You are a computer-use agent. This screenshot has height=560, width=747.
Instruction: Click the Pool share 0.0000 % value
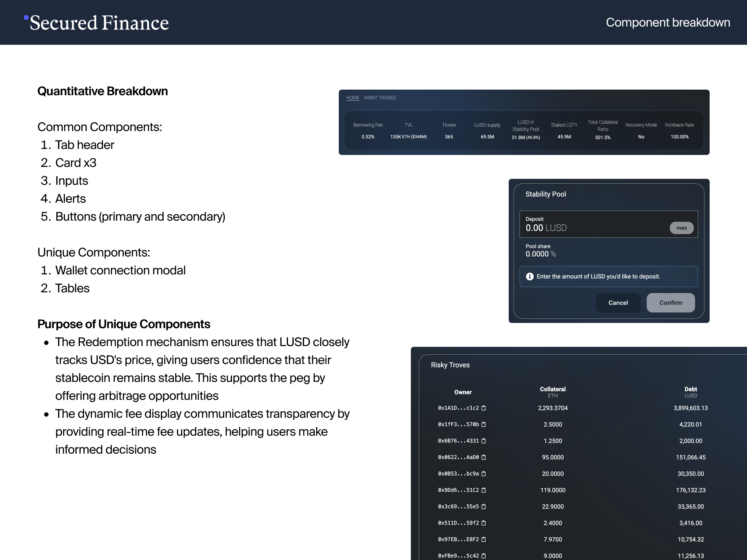541,254
